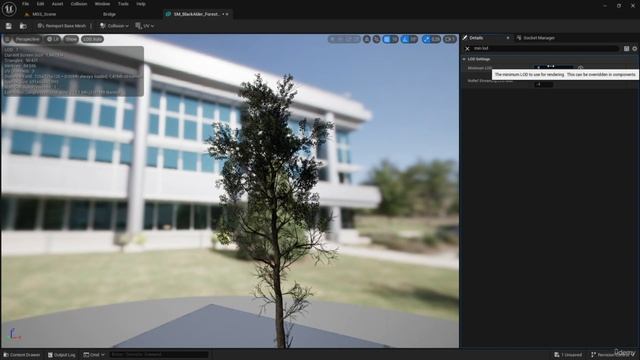Image resolution: width=640 pixels, height=360 pixels.
Task: Open the Collision toolbar dropdown
Action: (x=114, y=26)
